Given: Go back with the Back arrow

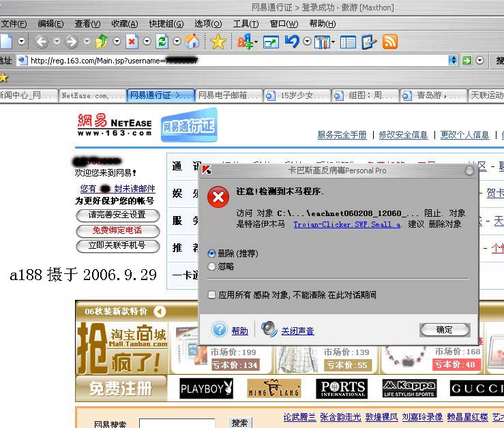Looking at the screenshot, I should 41,42.
